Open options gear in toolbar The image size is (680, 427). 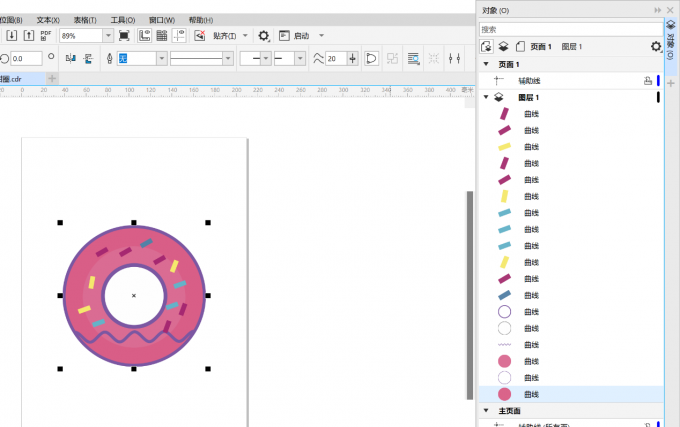pos(263,36)
